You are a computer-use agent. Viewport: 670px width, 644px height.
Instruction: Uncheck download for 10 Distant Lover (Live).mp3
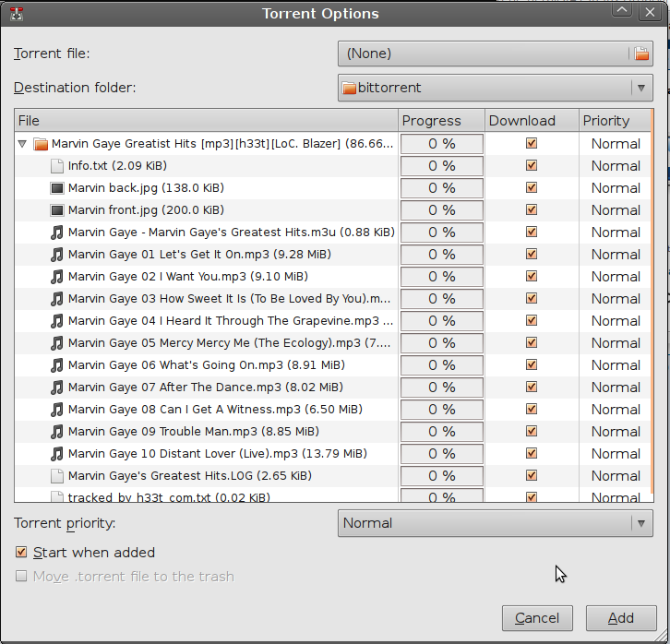tap(532, 453)
